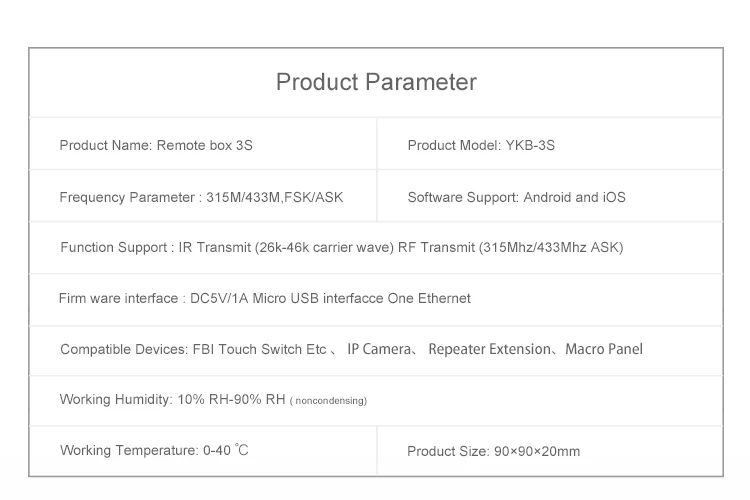Select the Frequency Parameter 315M/433M row
The height and width of the screenshot is (500, 750).
(x=201, y=198)
